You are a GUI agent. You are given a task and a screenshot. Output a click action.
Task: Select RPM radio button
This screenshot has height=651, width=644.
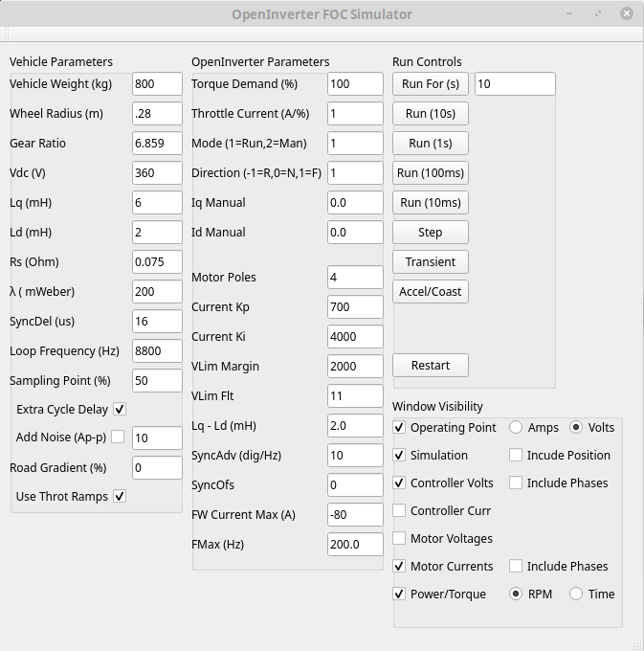pos(516,594)
